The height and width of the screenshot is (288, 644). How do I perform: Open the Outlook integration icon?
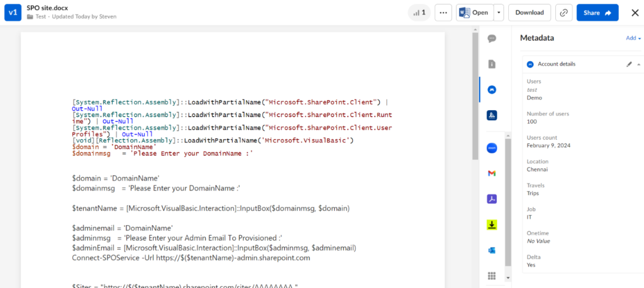coord(492,250)
